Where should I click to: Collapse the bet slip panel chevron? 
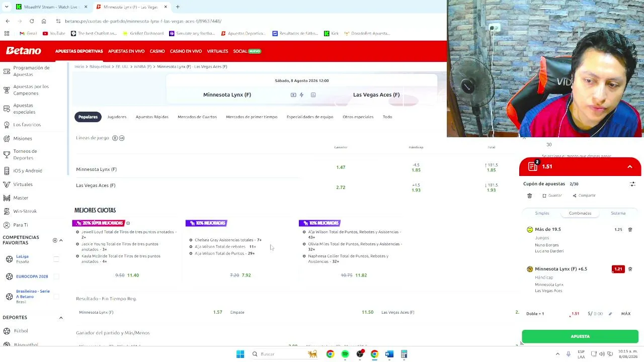tap(629, 166)
